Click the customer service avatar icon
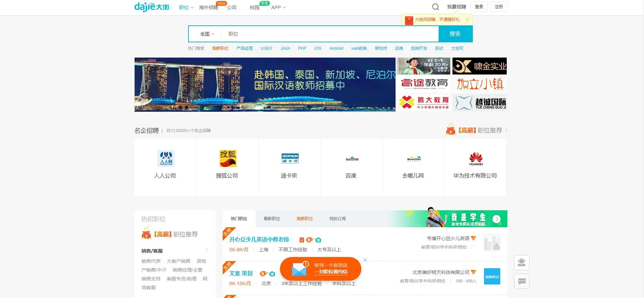Image resolution: width=644 pixels, height=298 pixels. pyautogui.click(x=522, y=262)
